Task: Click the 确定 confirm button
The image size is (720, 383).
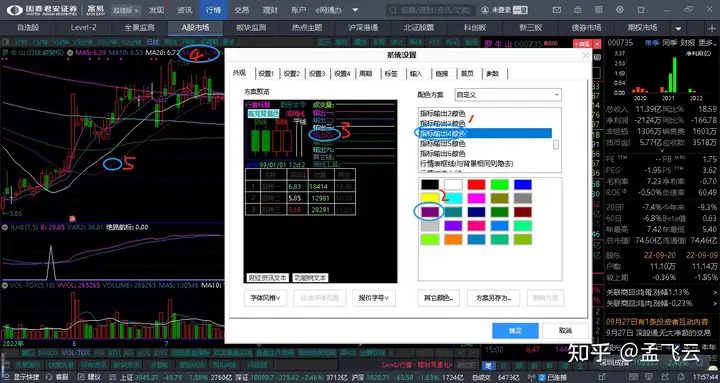Action: point(515,331)
